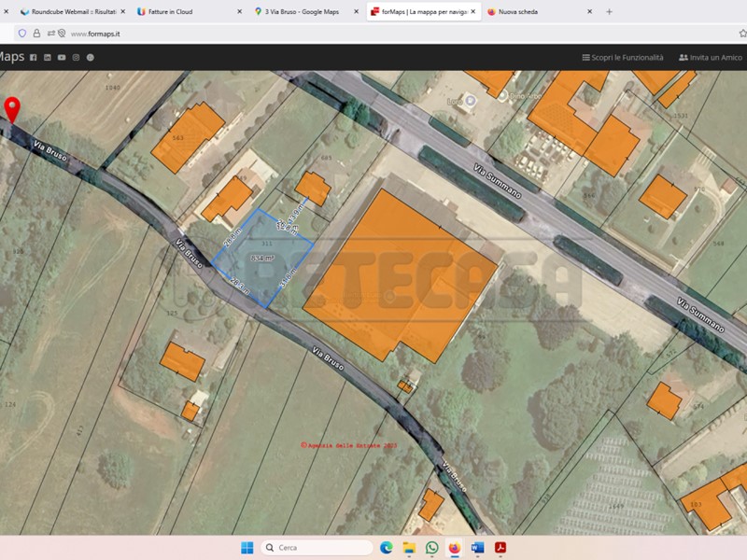This screenshot has height=560, width=747.
Task: Open WhatsApp from the taskbar
Action: click(432, 547)
